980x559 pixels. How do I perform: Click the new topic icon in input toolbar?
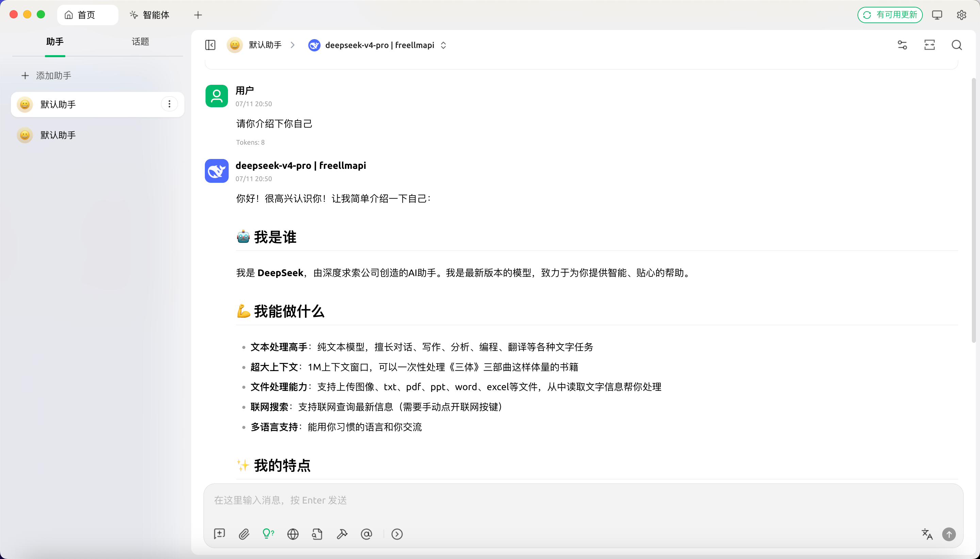coord(219,534)
